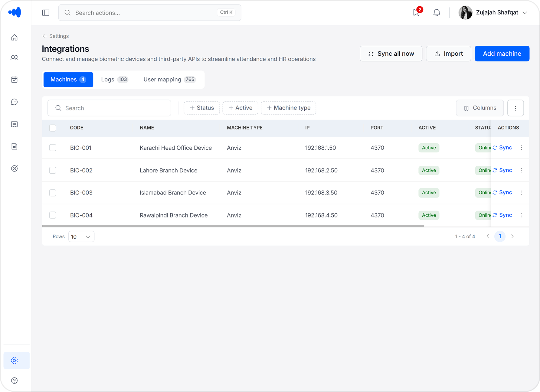
Task: Go back to Settings link
Action: [55, 36]
